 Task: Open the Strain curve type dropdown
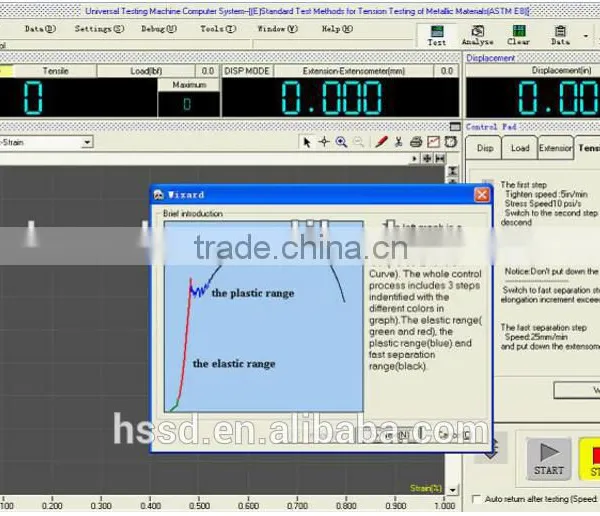click(x=87, y=142)
